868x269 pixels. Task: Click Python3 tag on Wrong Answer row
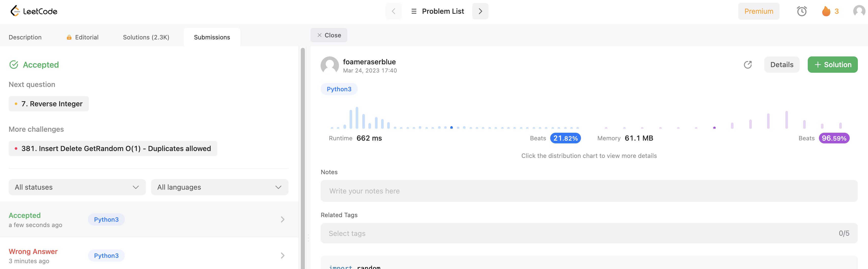[x=106, y=256]
